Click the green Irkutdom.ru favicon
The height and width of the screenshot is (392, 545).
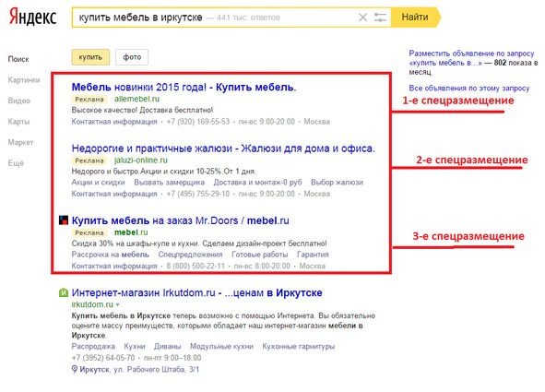[x=64, y=292]
